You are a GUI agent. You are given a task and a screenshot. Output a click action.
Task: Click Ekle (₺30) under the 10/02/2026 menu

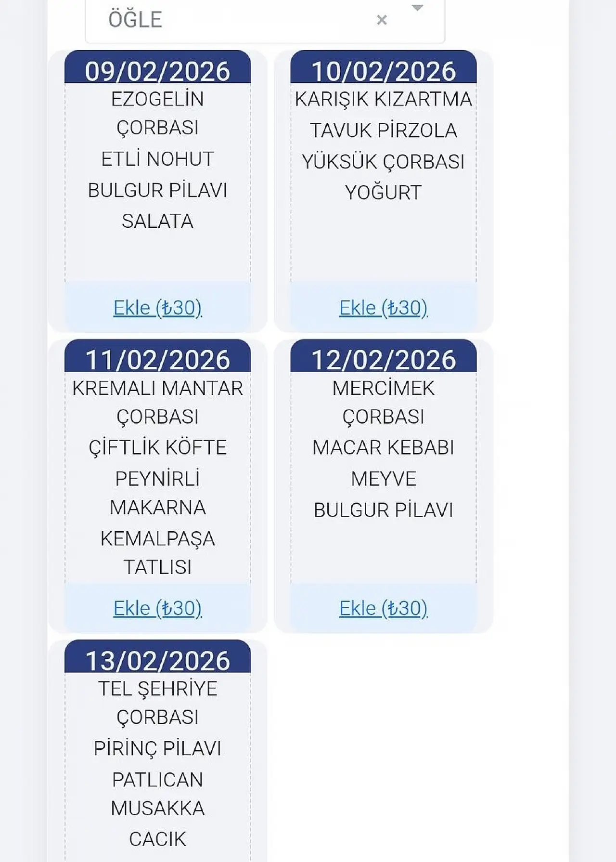coord(383,308)
